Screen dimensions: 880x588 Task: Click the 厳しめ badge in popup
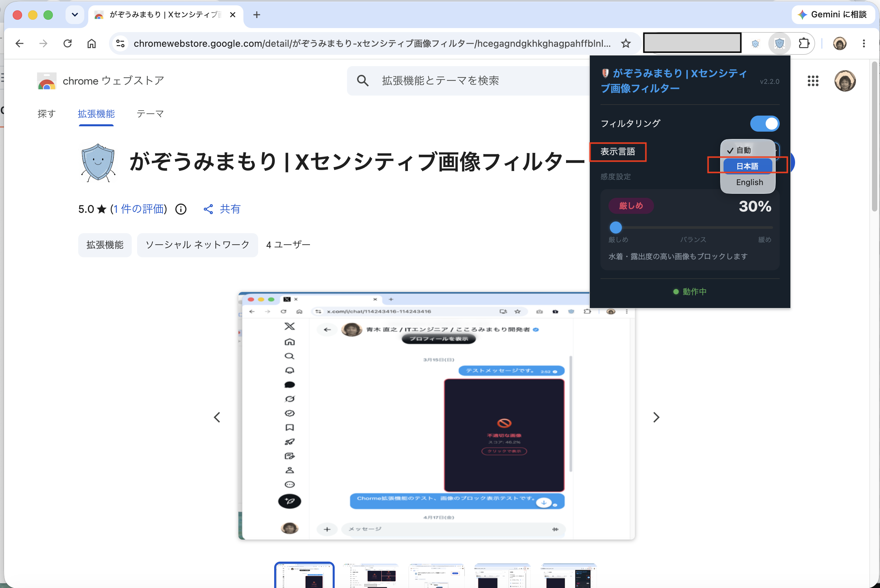coord(631,206)
